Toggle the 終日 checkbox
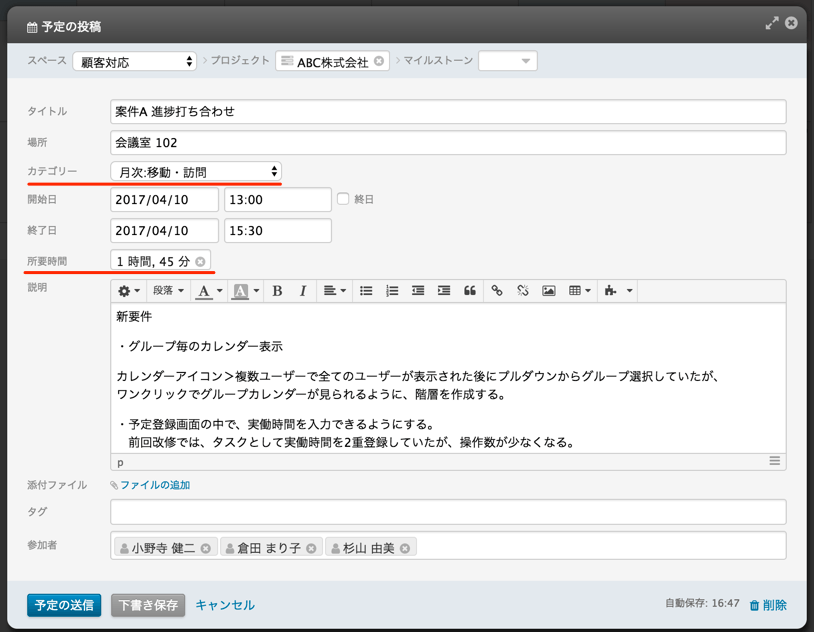 click(343, 199)
